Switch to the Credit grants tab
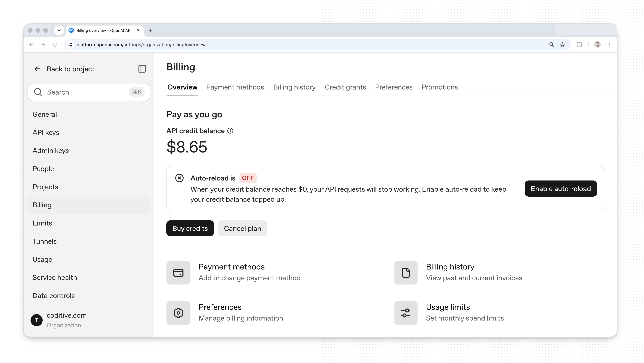 (345, 87)
